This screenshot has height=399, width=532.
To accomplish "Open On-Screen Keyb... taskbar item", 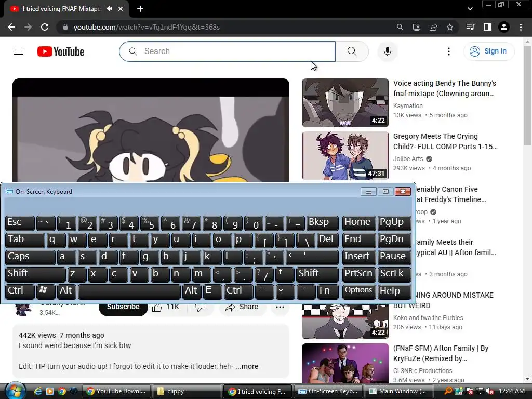I will coord(327,391).
